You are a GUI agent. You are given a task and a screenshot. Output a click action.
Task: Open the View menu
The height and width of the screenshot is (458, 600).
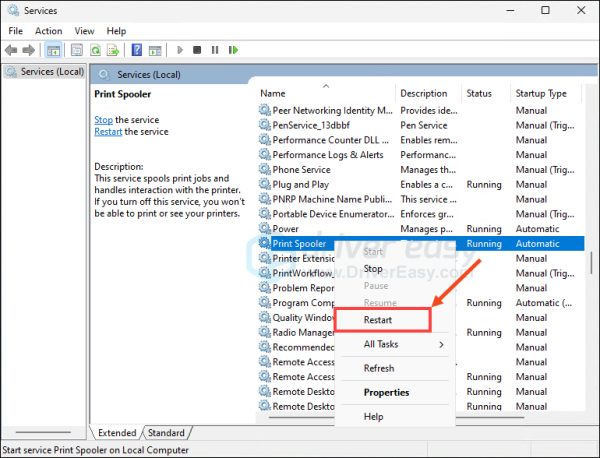[84, 31]
